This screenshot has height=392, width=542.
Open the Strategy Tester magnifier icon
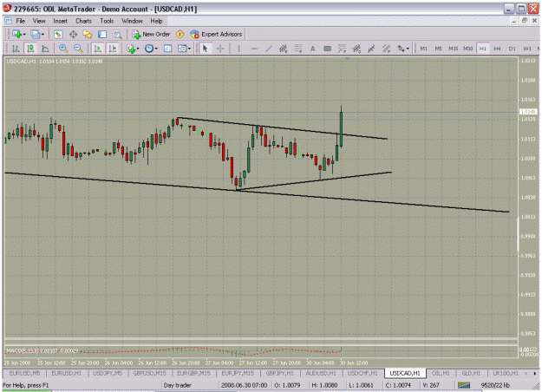[x=117, y=34]
